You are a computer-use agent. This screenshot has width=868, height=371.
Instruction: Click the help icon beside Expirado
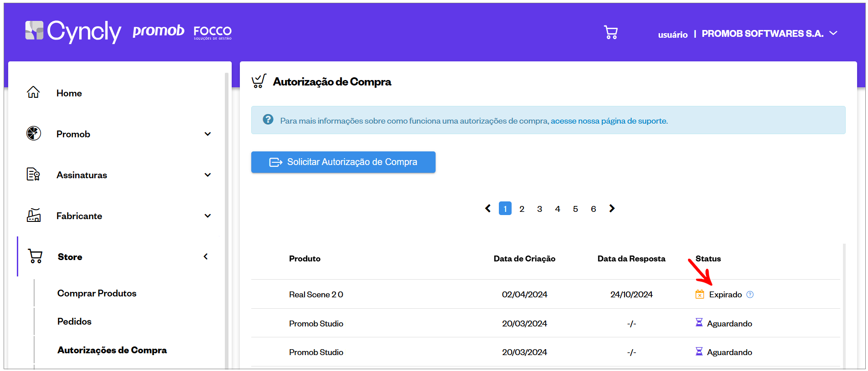click(750, 295)
